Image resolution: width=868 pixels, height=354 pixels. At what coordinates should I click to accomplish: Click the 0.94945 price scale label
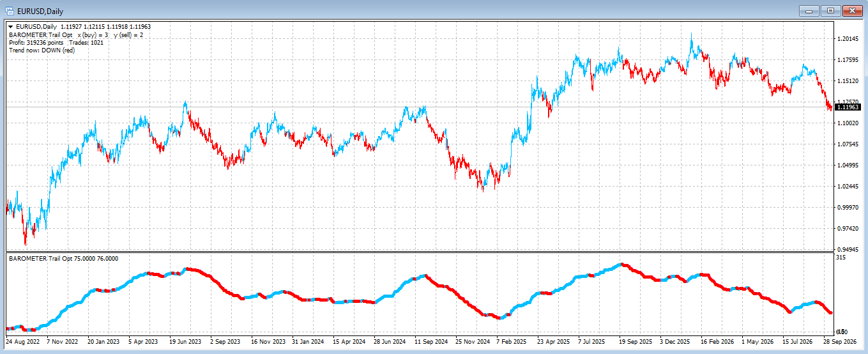tap(847, 249)
